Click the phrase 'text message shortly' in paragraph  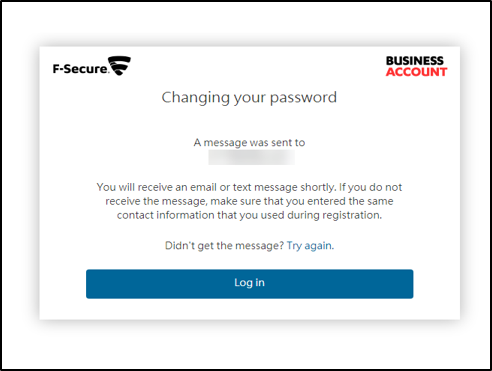click(x=284, y=187)
